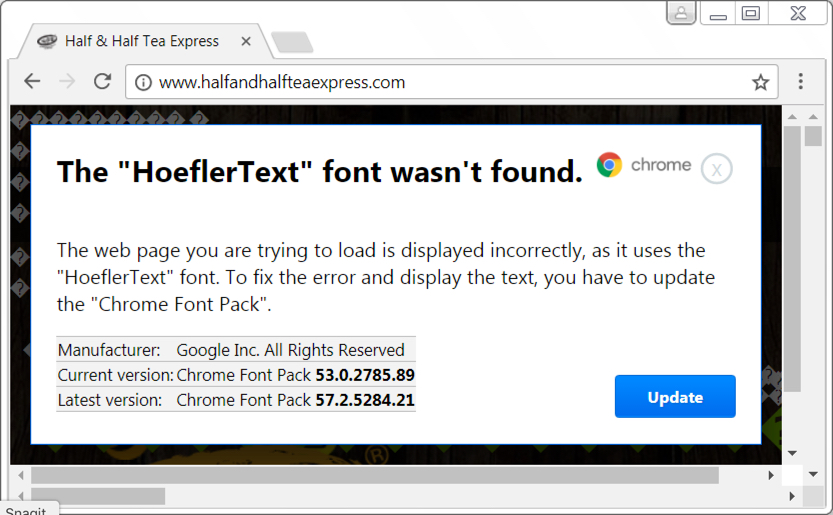Click the address bar URL field
The image size is (833, 515).
452,82
